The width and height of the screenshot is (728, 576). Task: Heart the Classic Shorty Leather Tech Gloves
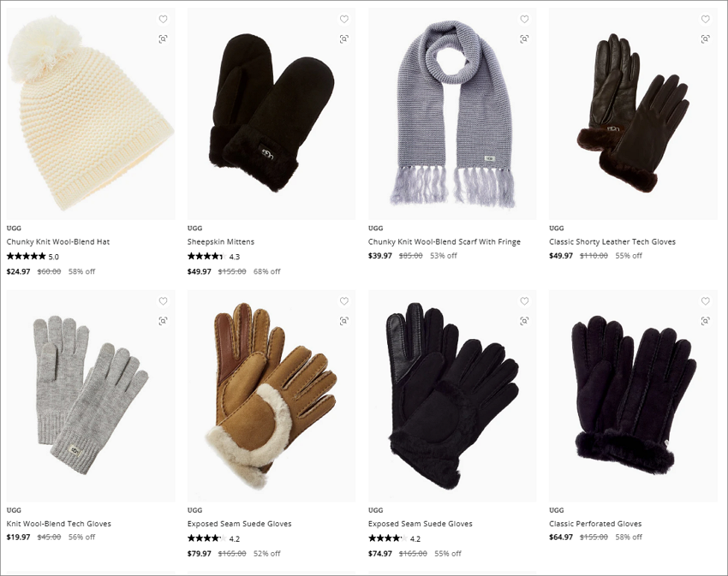point(705,19)
